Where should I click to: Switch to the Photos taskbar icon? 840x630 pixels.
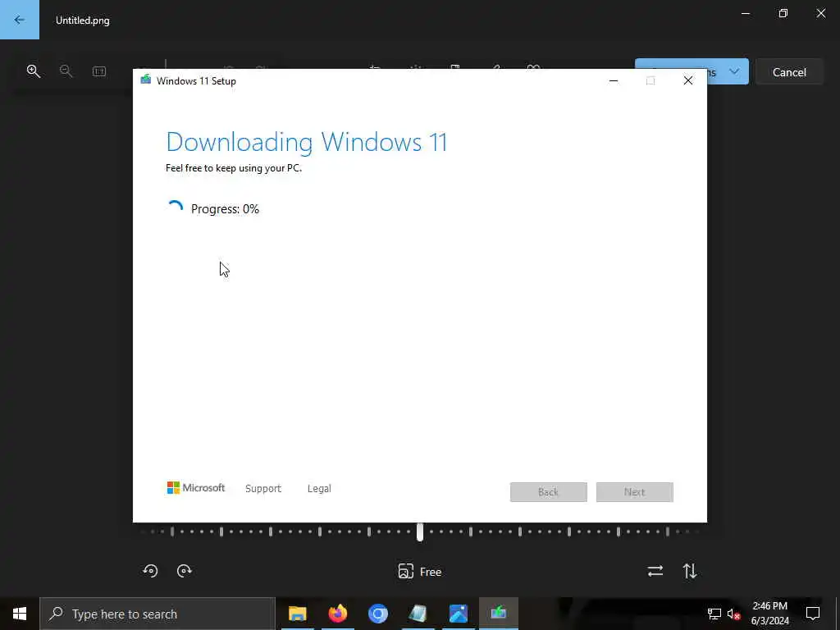tap(458, 614)
